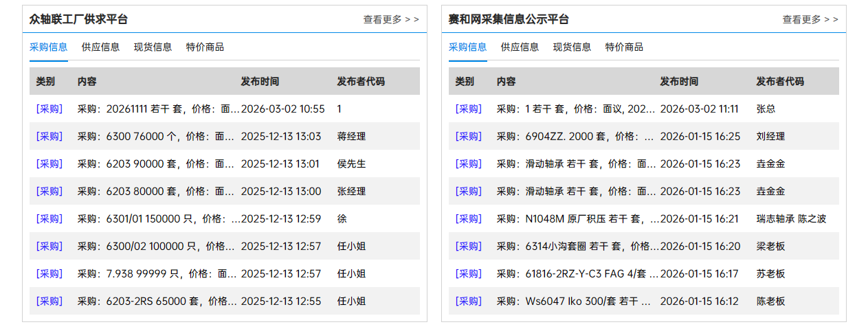This screenshot has height=329, width=868.
Task: Click 查看更多 link in 众轴联工厂供求平台 header
Action: [390, 20]
